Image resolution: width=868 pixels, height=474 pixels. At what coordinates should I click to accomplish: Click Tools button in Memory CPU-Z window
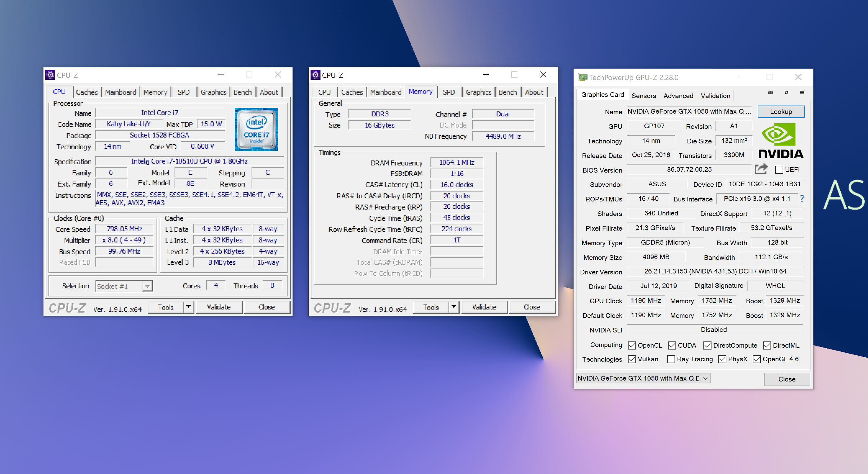coord(431,307)
